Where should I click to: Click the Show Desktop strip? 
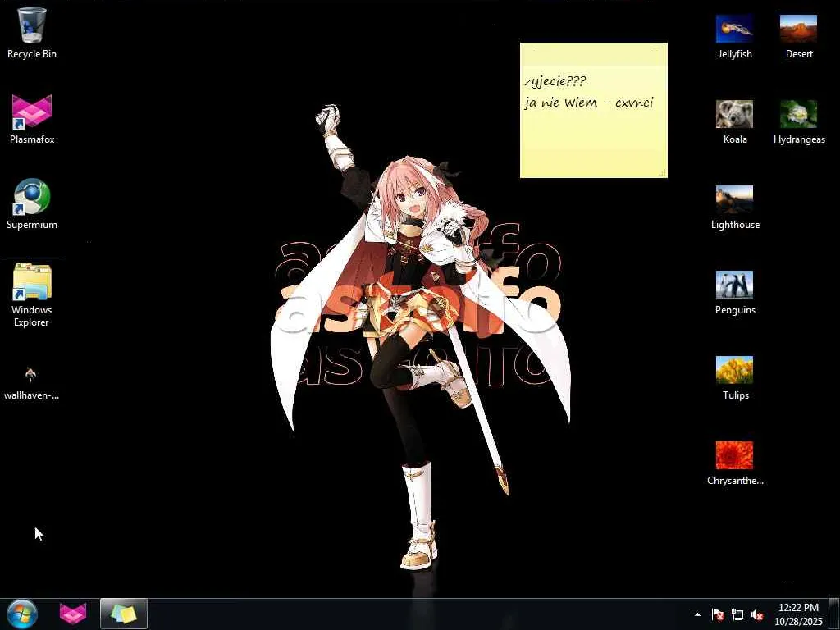834,614
